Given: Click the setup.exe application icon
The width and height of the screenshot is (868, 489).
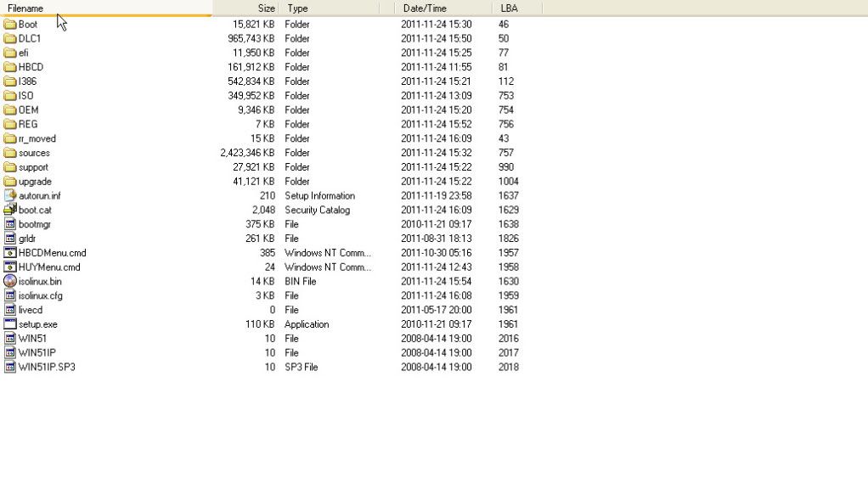Looking at the screenshot, I should (10, 324).
